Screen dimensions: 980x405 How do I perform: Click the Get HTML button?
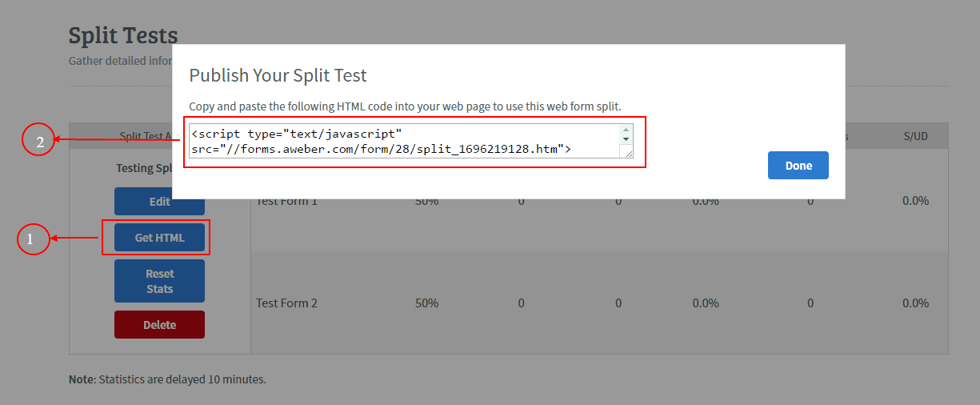click(159, 238)
